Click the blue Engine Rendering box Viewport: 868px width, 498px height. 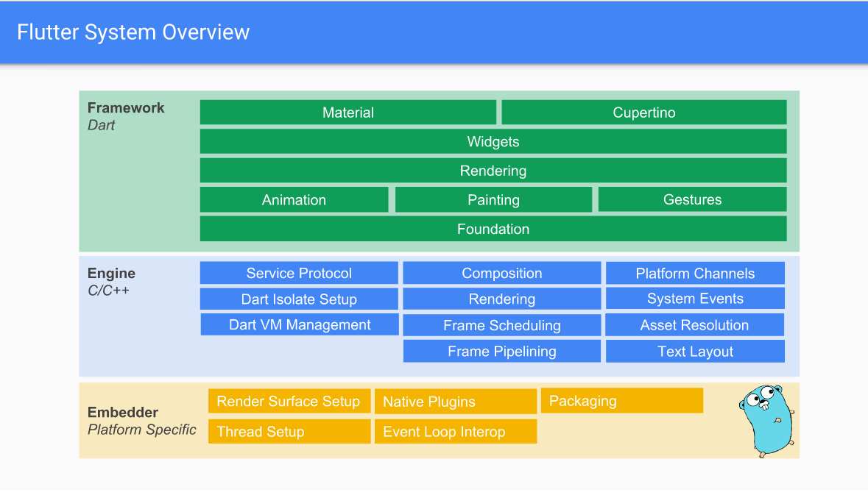[502, 299]
